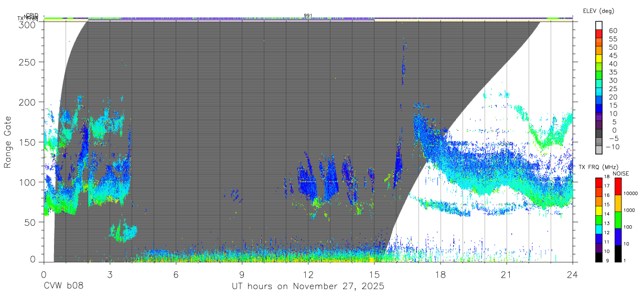Click the '15' UT hour tick label

coord(374,274)
